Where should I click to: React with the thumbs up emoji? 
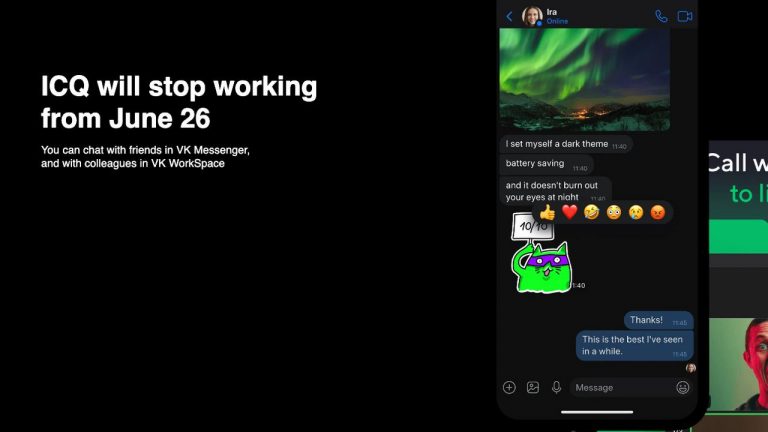tap(548, 212)
